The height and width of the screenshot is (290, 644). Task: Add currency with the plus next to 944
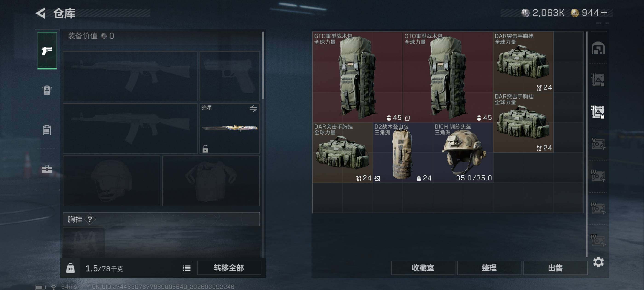click(604, 13)
